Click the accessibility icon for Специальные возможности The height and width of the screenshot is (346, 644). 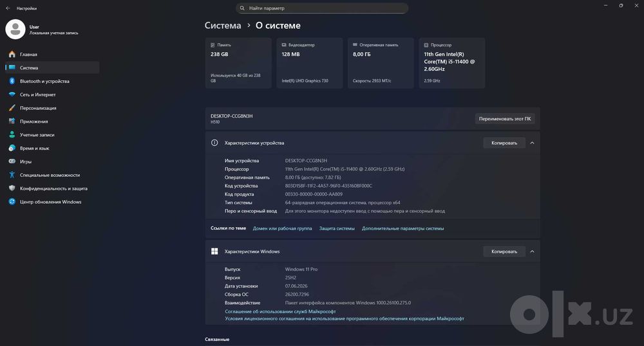pyautogui.click(x=12, y=175)
